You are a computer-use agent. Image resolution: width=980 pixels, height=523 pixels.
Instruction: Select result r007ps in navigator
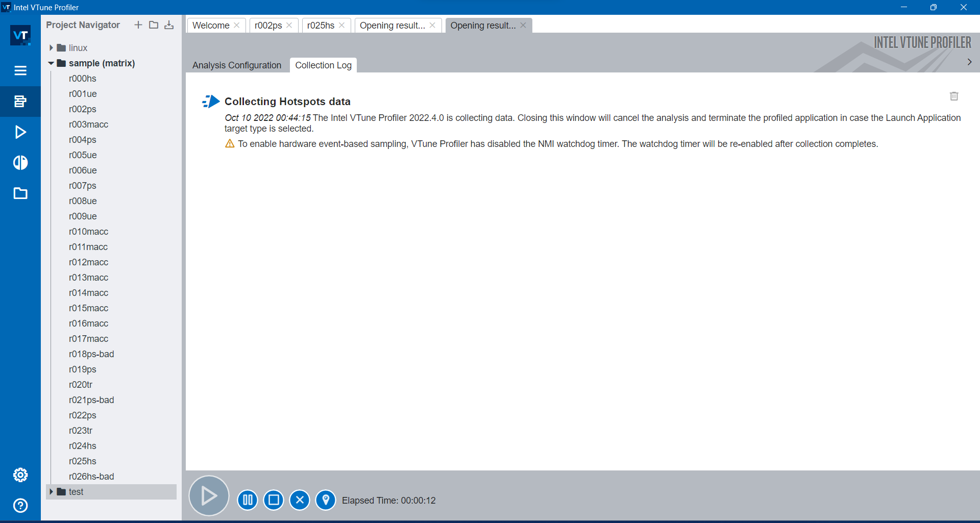pyautogui.click(x=83, y=186)
